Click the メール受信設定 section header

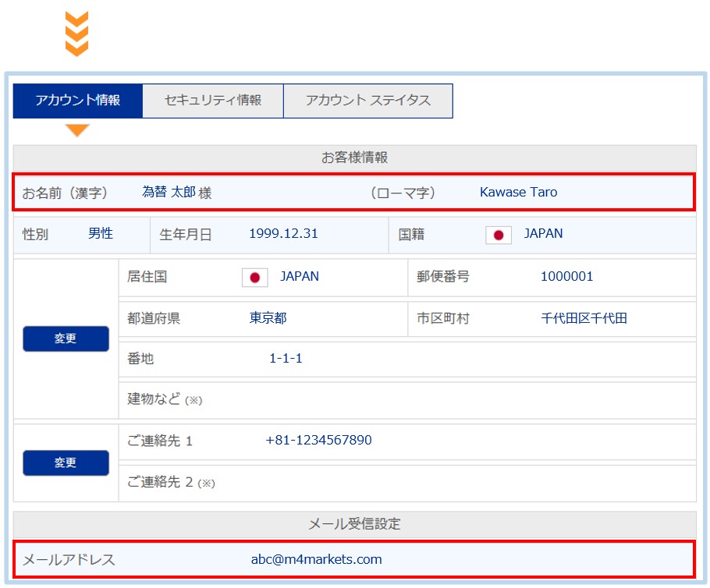click(x=354, y=524)
